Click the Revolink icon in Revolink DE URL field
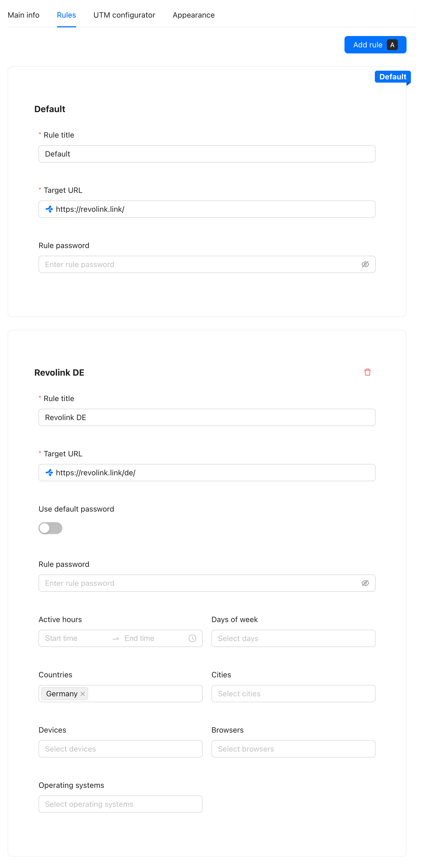The image size is (422, 868). [x=49, y=472]
